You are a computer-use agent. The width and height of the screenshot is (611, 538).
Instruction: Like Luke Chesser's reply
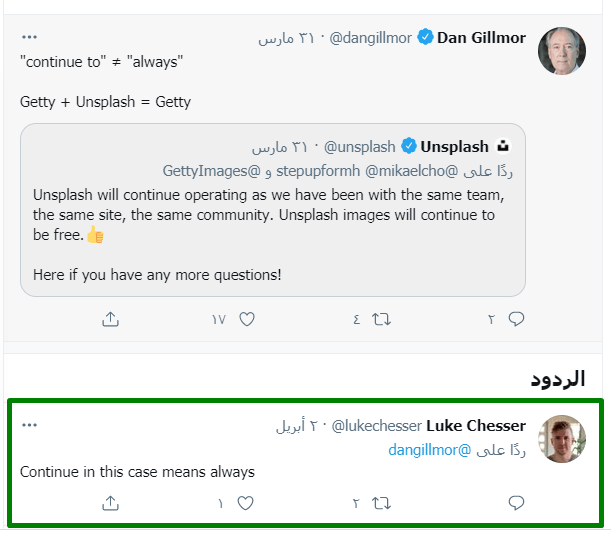[x=247, y=502]
